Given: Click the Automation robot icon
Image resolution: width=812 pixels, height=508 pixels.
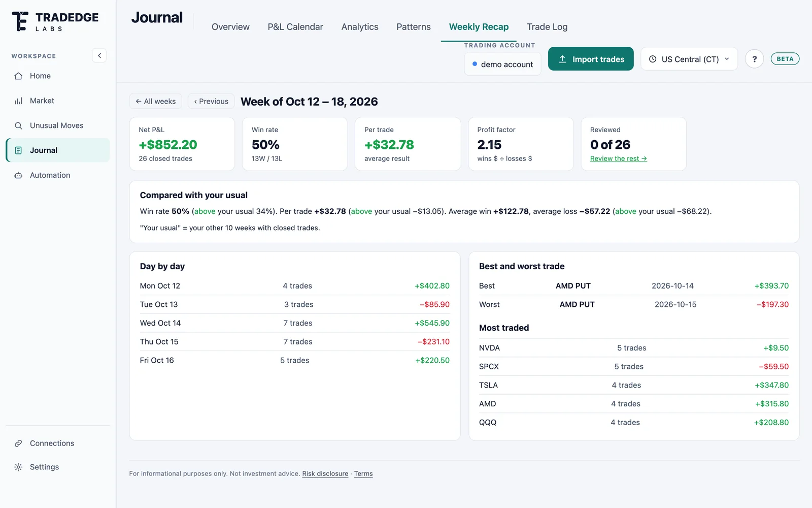Looking at the screenshot, I should point(18,175).
